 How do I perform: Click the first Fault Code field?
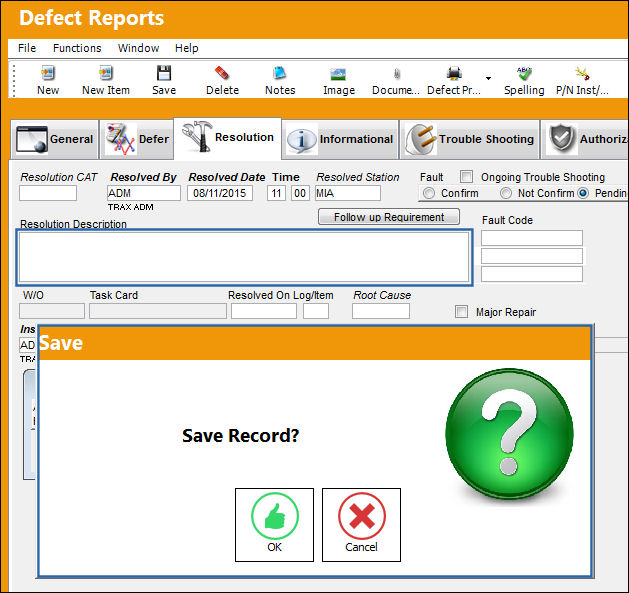(x=532, y=238)
